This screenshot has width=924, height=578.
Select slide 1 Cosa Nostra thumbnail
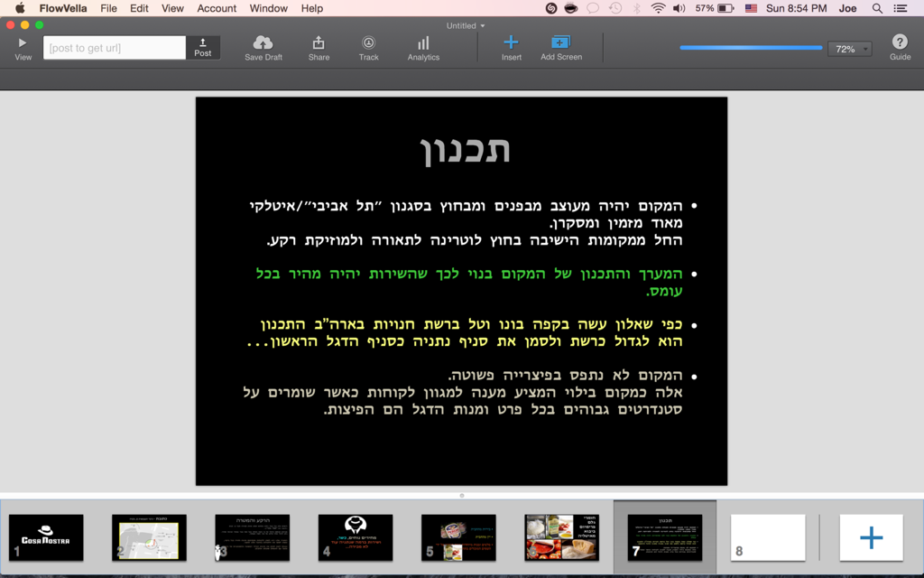(x=46, y=537)
